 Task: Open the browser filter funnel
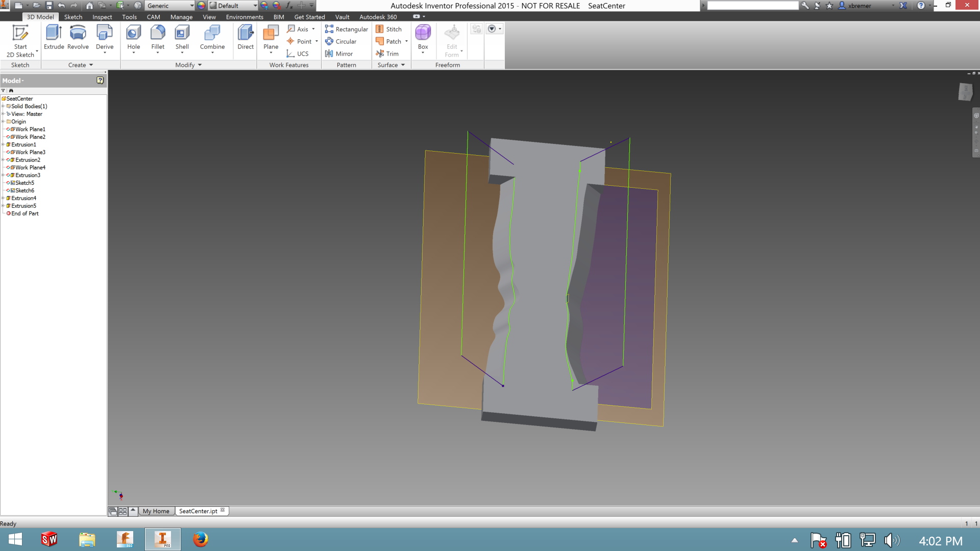(3, 90)
